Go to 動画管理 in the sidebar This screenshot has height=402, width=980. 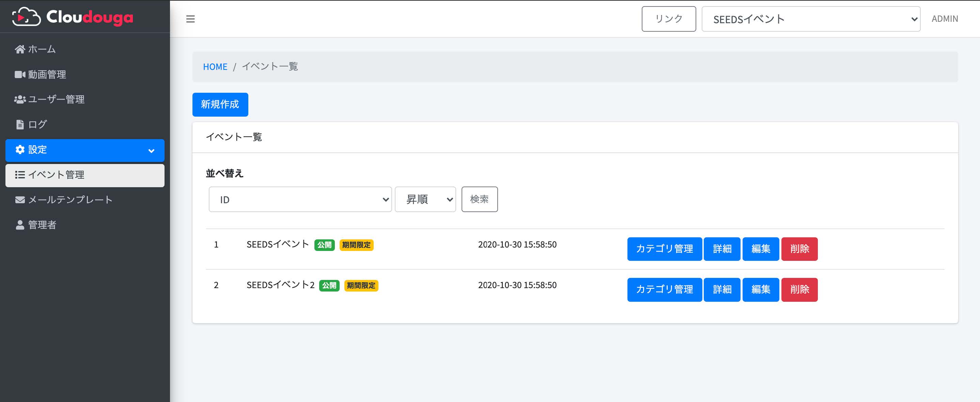[85, 74]
